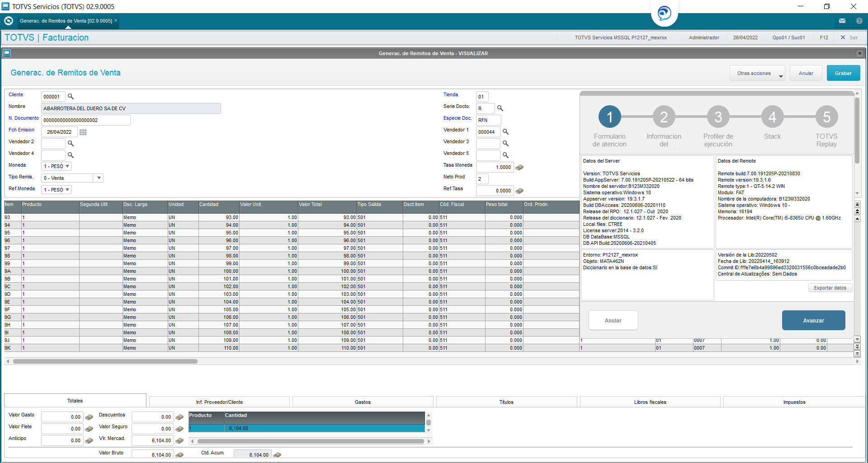Viewport: 868px width, 463px height.
Task: Open the Cliente search magnifier icon
Action: coord(71,97)
